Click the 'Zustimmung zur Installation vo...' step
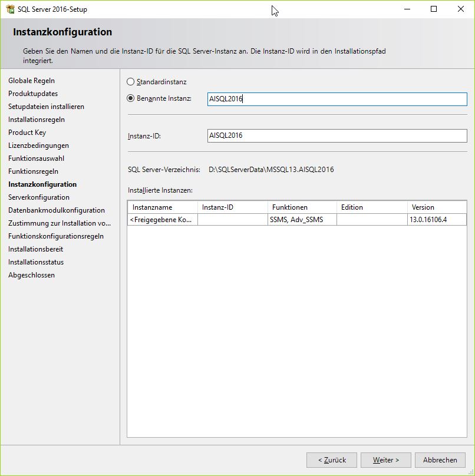The width and height of the screenshot is (475, 476). pyautogui.click(x=60, y=223)
